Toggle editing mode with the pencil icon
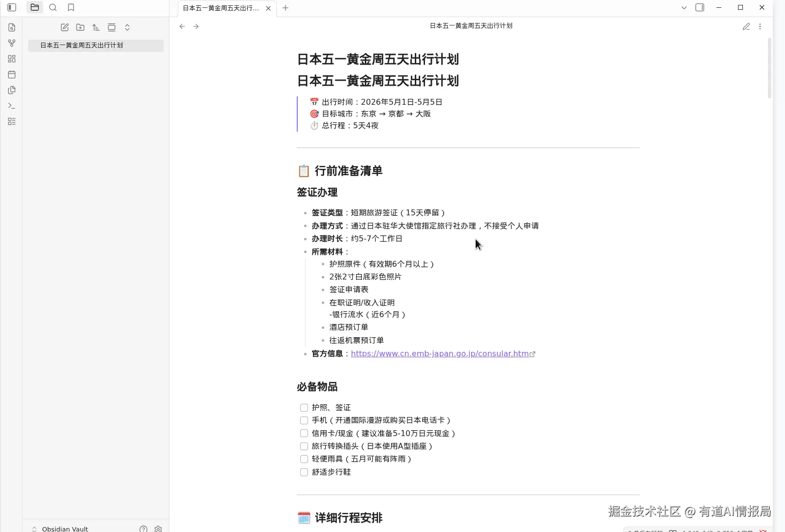This screenshot has width=785, height=532. coord(746,26)
